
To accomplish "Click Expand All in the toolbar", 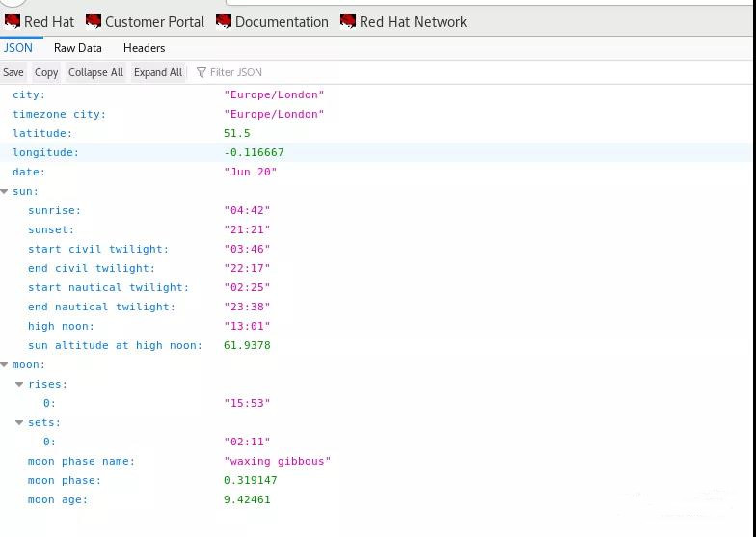I will 158,72.
